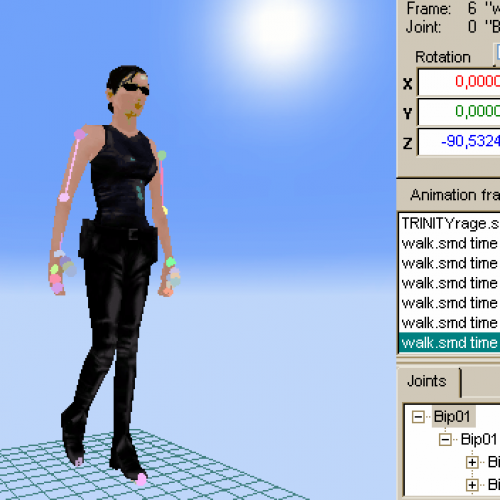Focus the green Rotation Y value field
The image size is (500, 500).
460,111
